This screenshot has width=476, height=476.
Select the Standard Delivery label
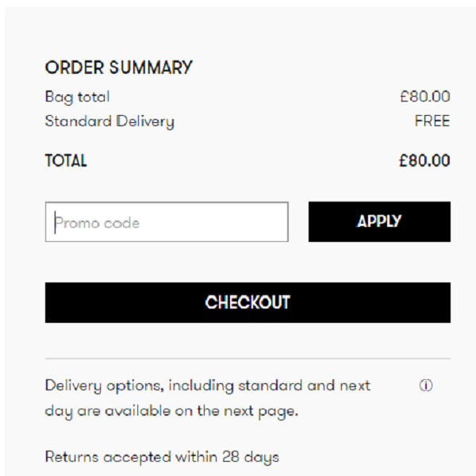[x=109, y=121]
